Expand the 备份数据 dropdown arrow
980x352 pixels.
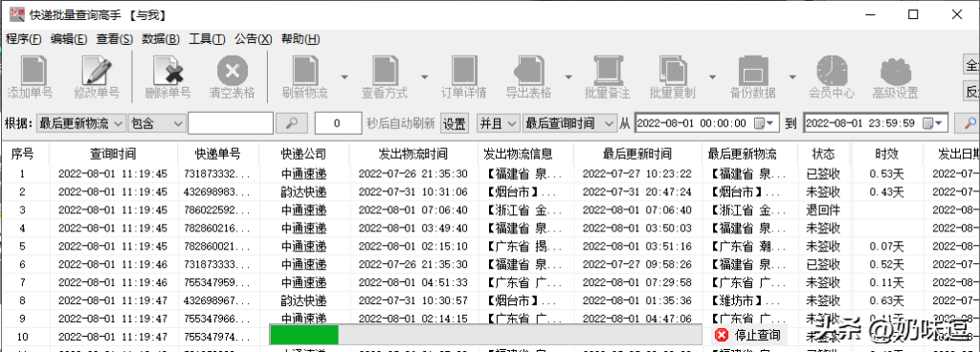point(791,77)
